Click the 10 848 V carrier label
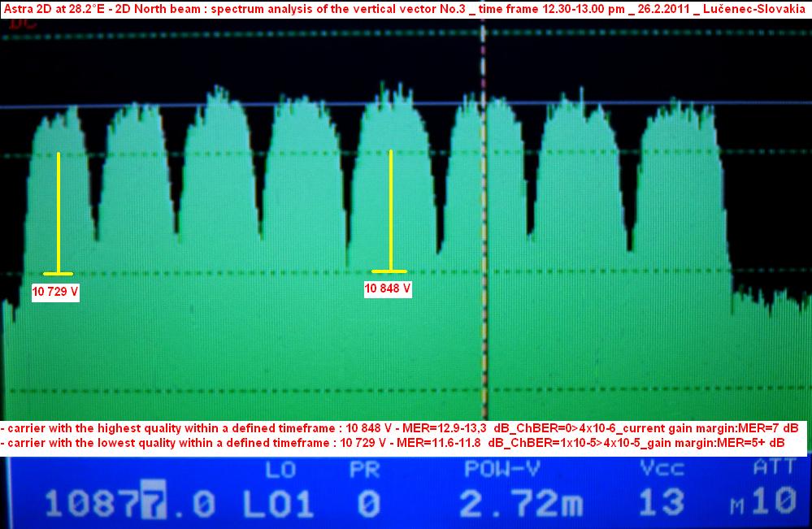Image resolution: width=812 pixels, height=529 pixels. [x=388, y=288]
